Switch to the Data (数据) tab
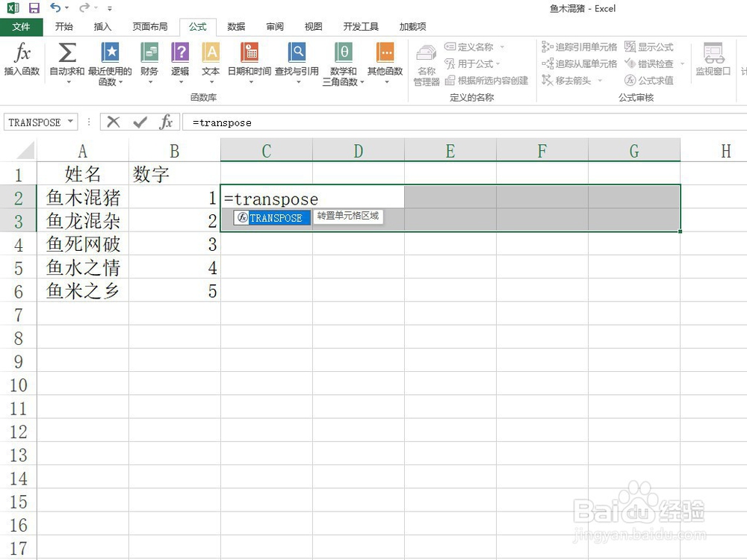 [236, 27]
